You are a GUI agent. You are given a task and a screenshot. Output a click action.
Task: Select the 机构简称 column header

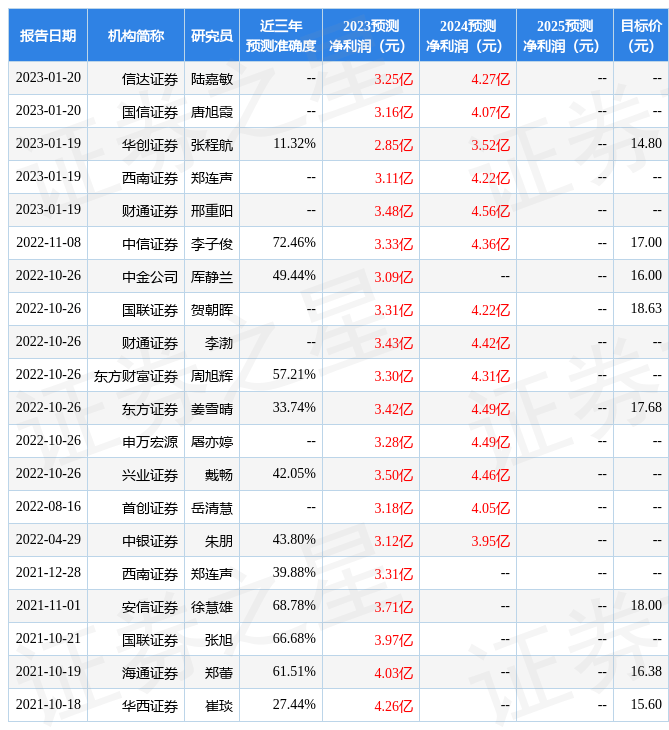(136, 36)
